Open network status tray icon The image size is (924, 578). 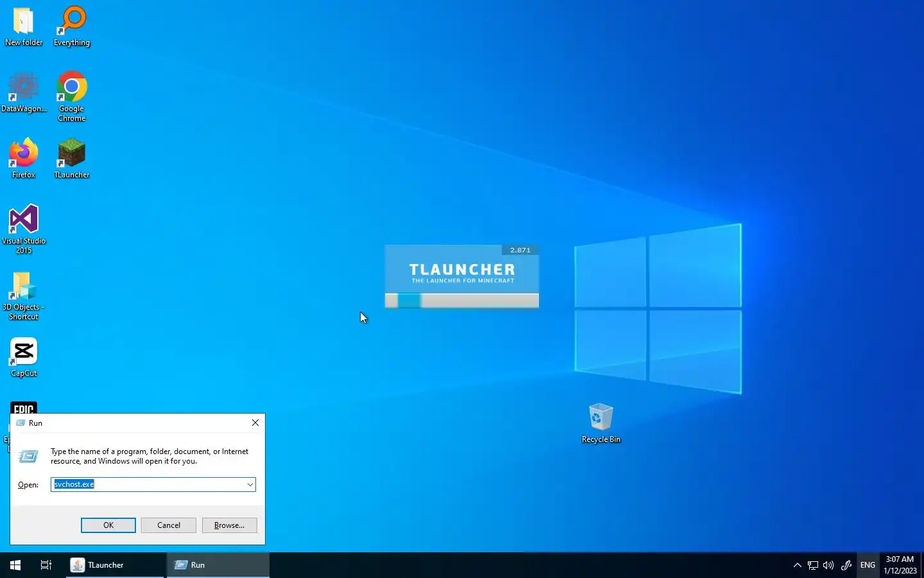pos(813,565)
